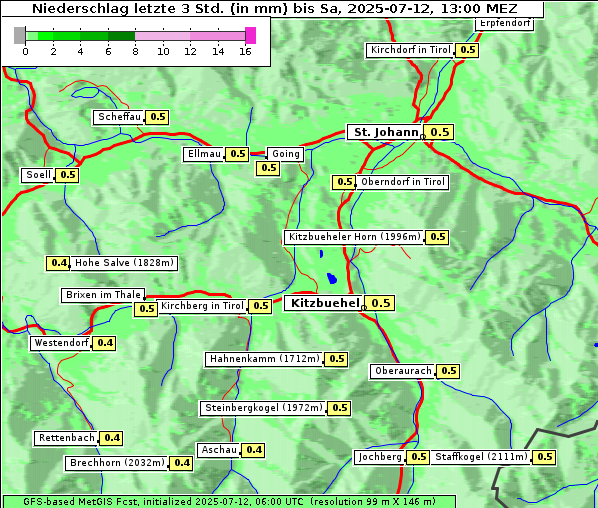This screenshot has height=508, width=598.
Task: Click Kirchberg in Tirol label
Action: [202, 306]
